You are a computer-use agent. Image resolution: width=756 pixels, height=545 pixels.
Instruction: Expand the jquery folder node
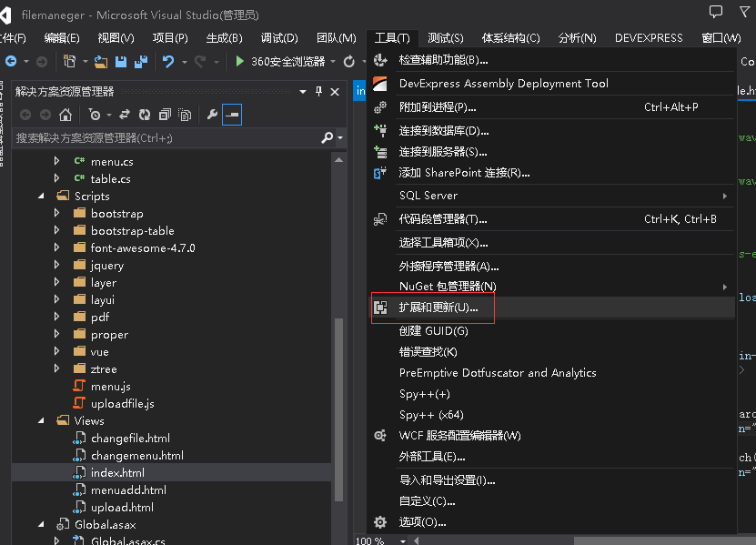point(57,265)
